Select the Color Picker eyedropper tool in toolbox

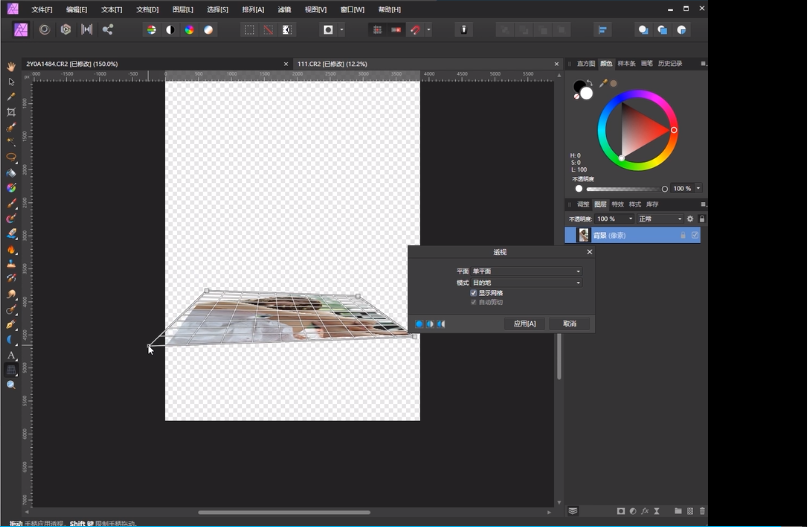coord(11,97)
